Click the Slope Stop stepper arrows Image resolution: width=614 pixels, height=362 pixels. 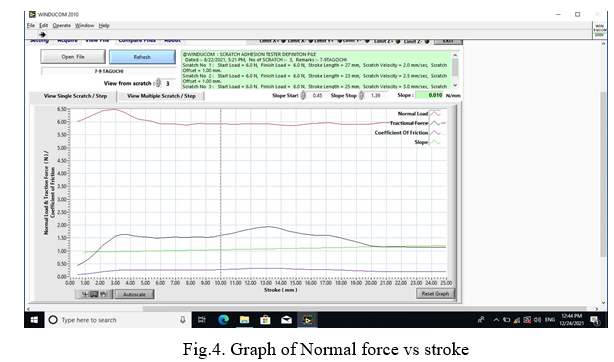pyautogui.click(x=361, y=95)
